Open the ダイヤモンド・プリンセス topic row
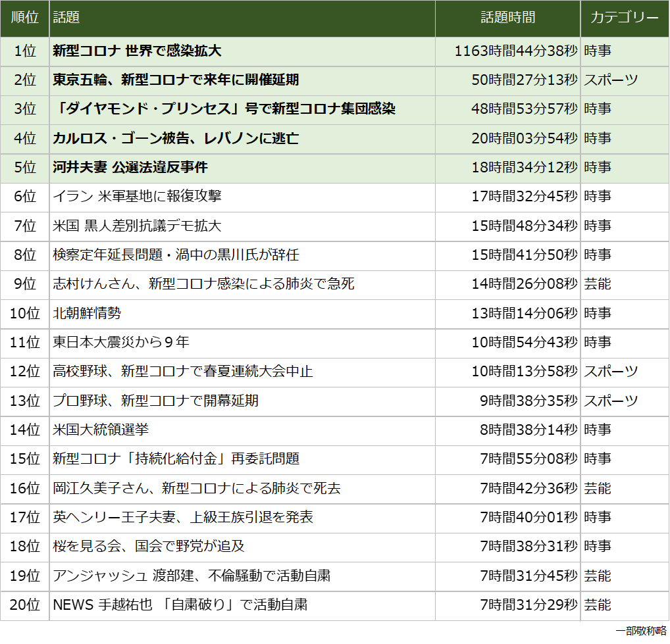The height and width of the screenshot is (644, 670). [224, 109]
